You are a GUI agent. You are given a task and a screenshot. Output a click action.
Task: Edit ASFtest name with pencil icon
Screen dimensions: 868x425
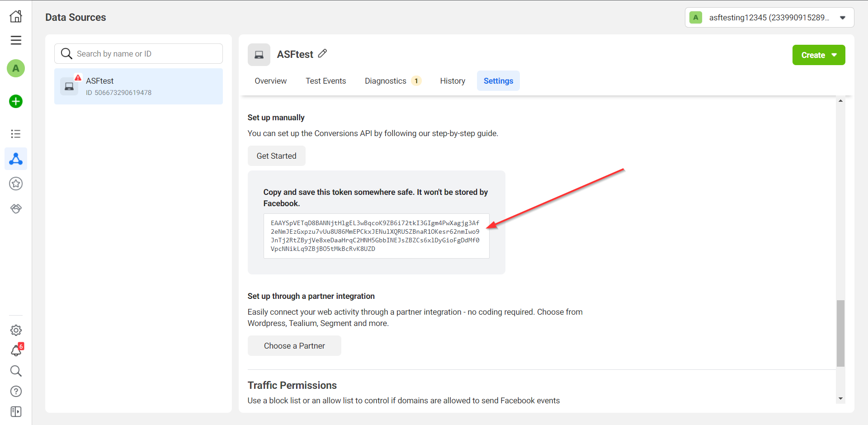click(322, 54)
